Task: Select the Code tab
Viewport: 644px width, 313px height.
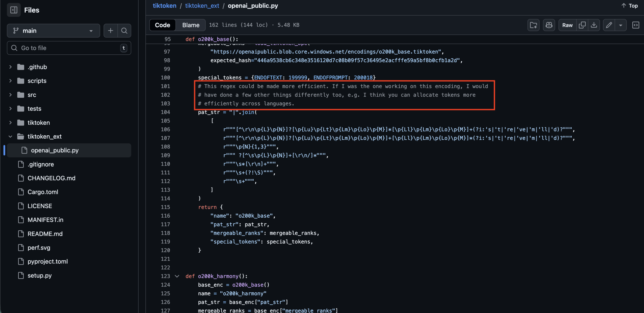Action: coord(163,25)
